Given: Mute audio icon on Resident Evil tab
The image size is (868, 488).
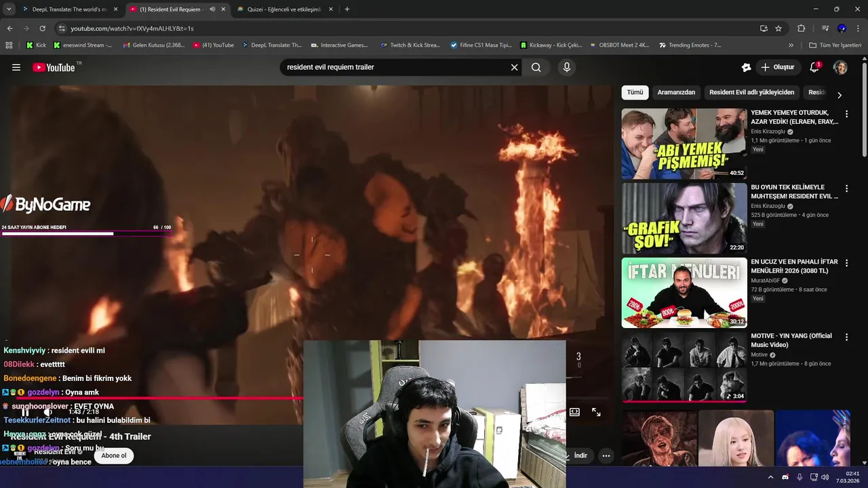Looking at the screenshot, I should [212, 9].
